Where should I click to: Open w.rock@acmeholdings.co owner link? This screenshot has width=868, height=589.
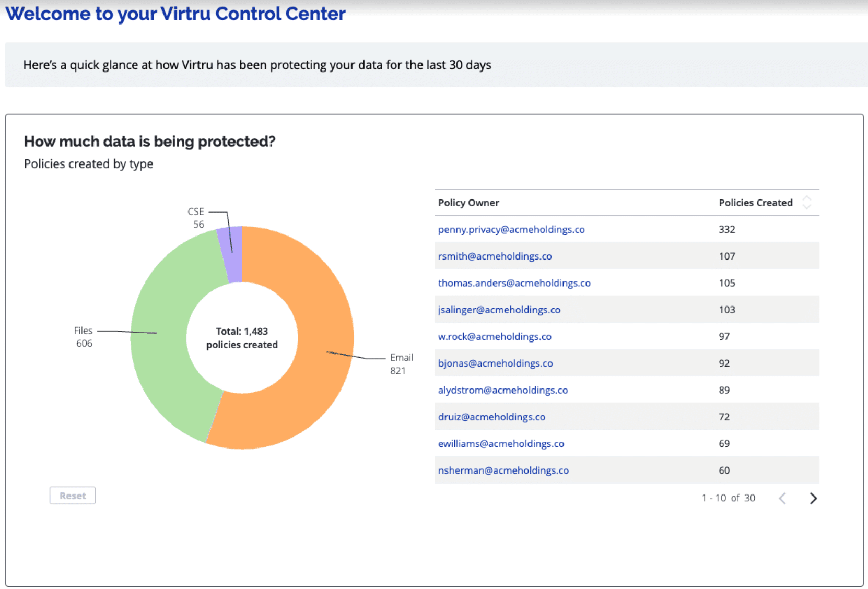click(495, 336)
